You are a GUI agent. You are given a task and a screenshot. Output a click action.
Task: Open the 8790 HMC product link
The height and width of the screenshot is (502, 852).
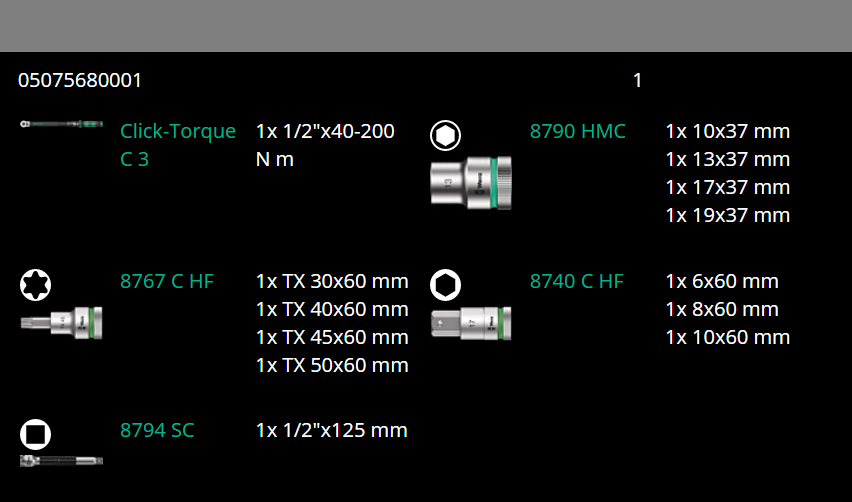(x=577, y=131)
